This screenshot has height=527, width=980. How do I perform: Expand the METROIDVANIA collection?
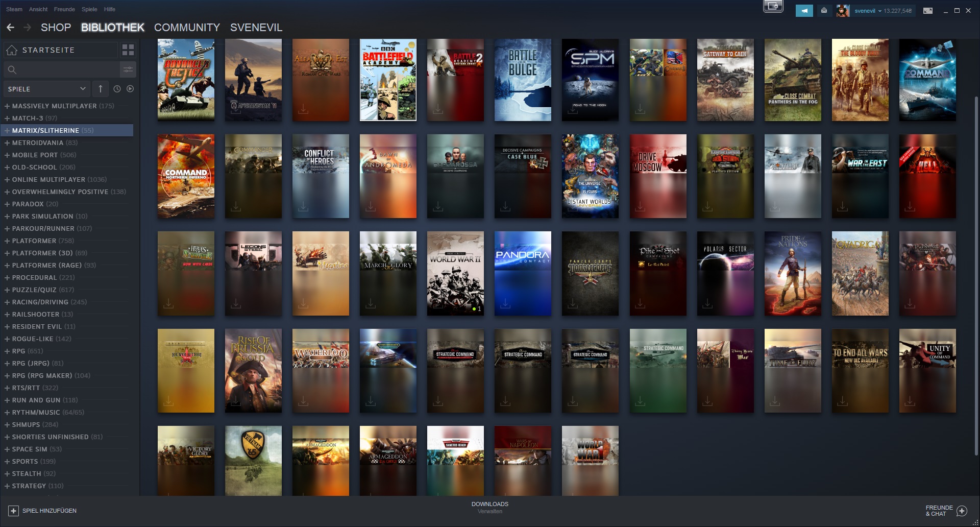pos(7,143)
